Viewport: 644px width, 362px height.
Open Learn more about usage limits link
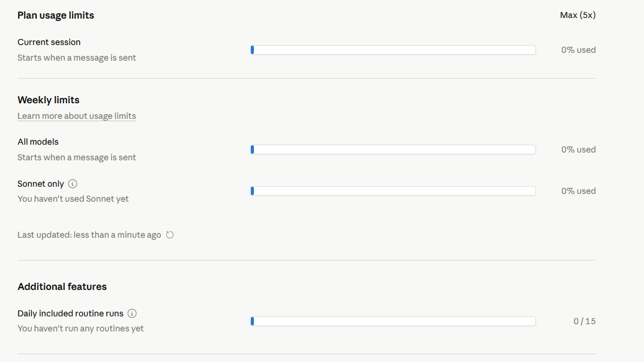pos(76,116)
